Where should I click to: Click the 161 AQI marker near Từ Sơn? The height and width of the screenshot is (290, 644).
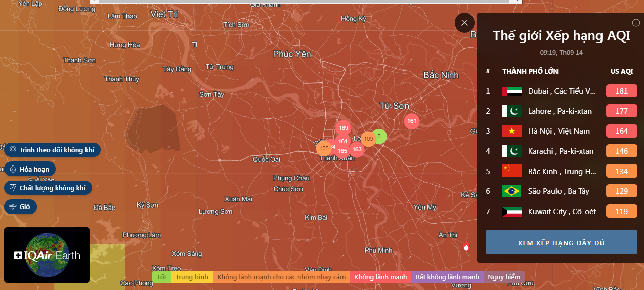[x=412, y=121]
